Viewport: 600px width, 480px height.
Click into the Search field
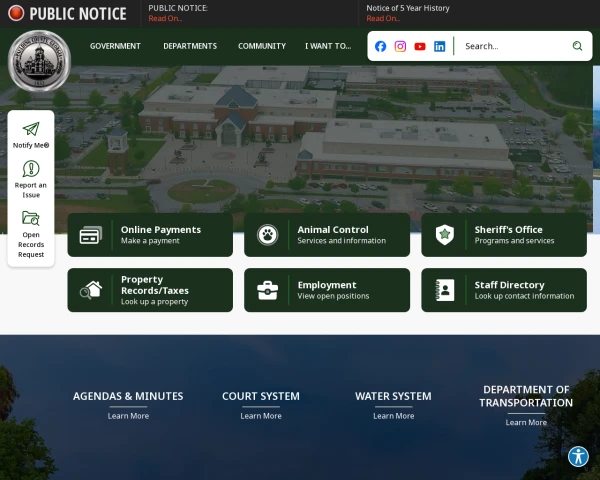pyautogui.click(x=513, y=46)
